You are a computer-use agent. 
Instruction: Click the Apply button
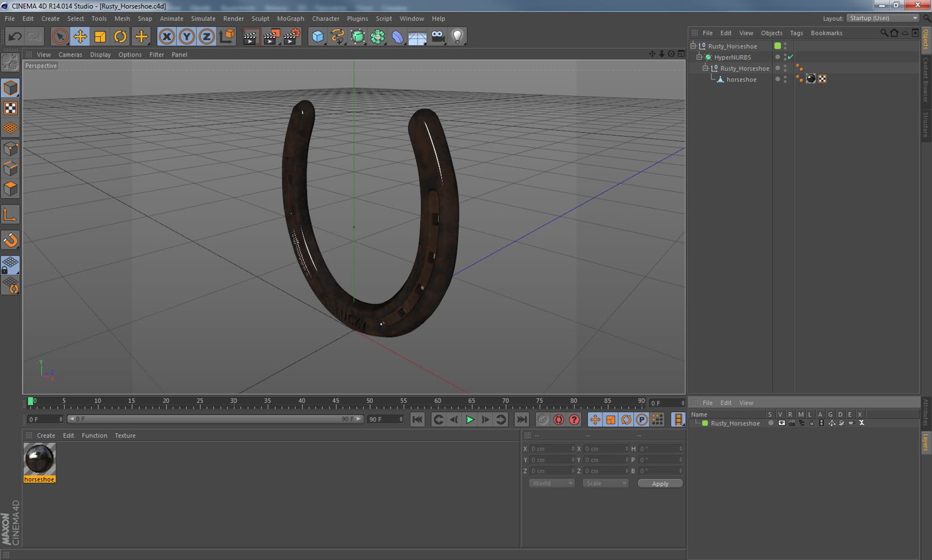[660, 483]
